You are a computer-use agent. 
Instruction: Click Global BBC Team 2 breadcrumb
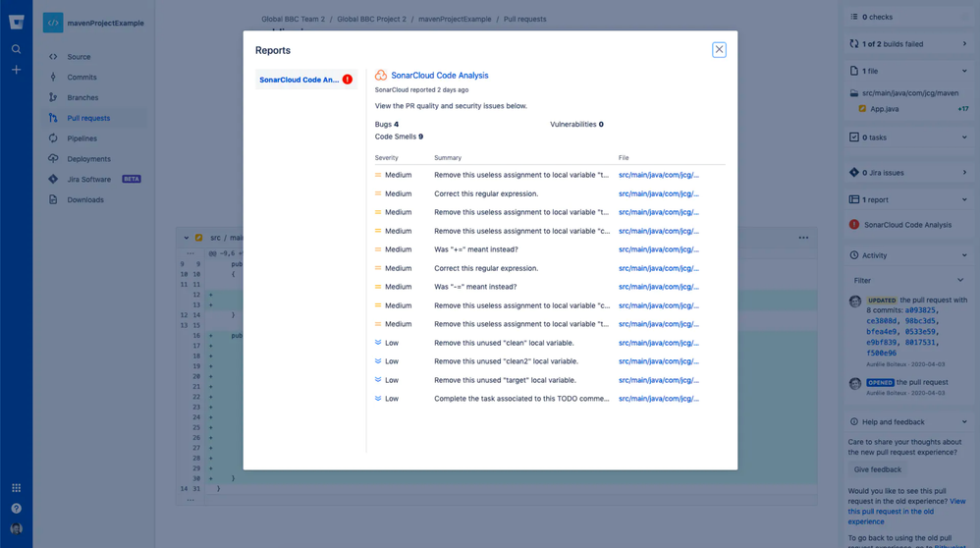(x=294, y=20)
